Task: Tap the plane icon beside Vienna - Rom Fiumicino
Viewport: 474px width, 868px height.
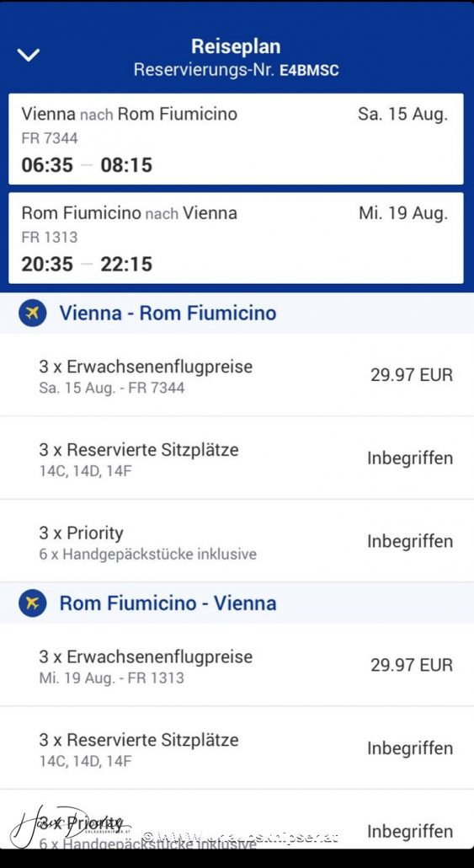Action: coord(32,313)
